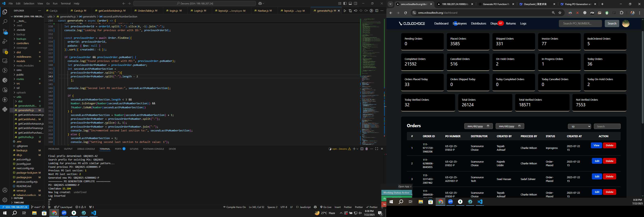Toggle Go Live server in status bar
The height and width of the screenshot is (217, 644).
click(325, 207)
